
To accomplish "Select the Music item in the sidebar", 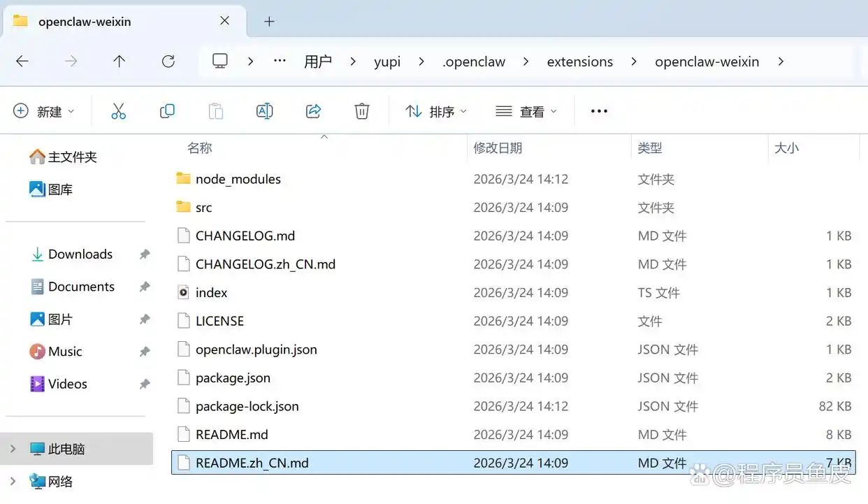I will (64, 351).
